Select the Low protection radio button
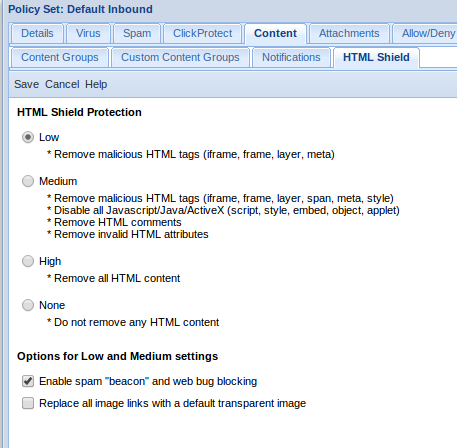 pyautogui.click(x=28, y=137)
